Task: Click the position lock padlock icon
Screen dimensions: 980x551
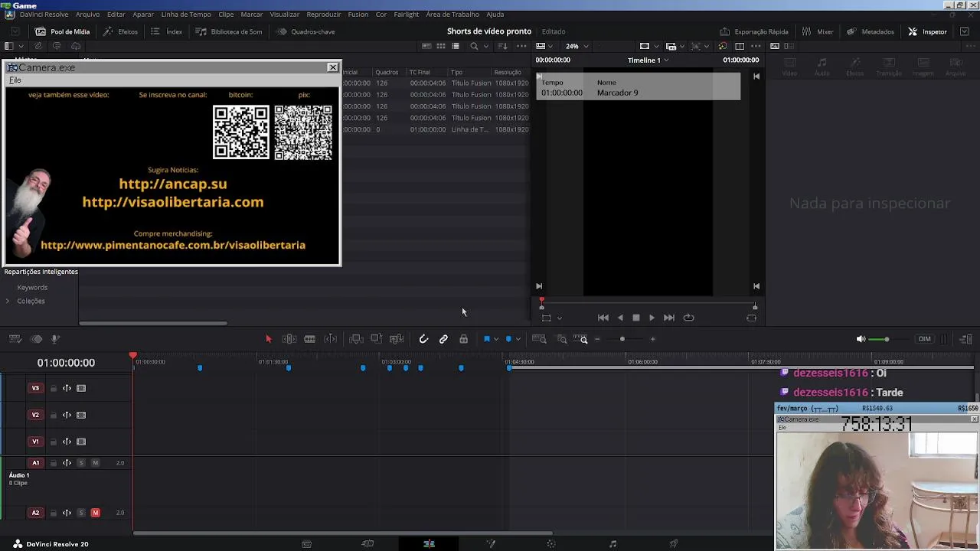Action: (x=463, y=339)
